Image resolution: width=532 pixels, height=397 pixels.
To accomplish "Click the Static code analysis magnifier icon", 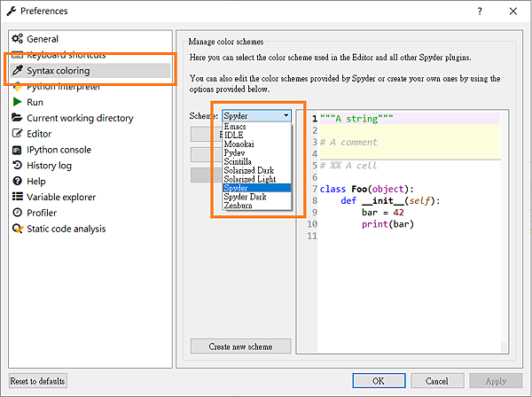I will [x=18, y=229].
